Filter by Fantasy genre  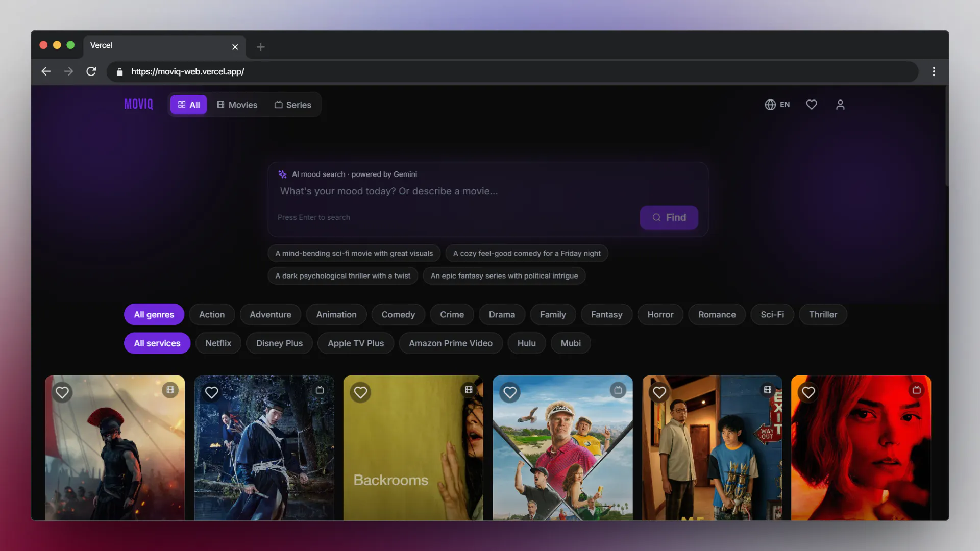click(x=606, y=314)
